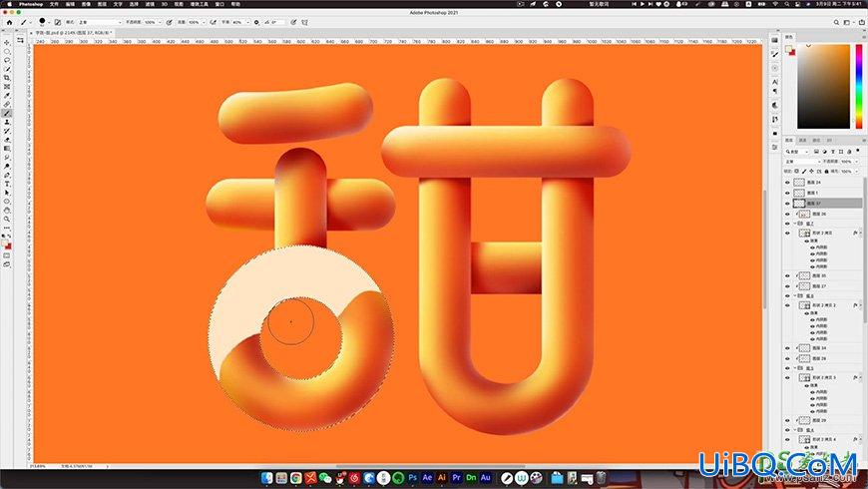868x489 pixels.
Task: Select the Lasso tool
Action: (x=7, y=60)
